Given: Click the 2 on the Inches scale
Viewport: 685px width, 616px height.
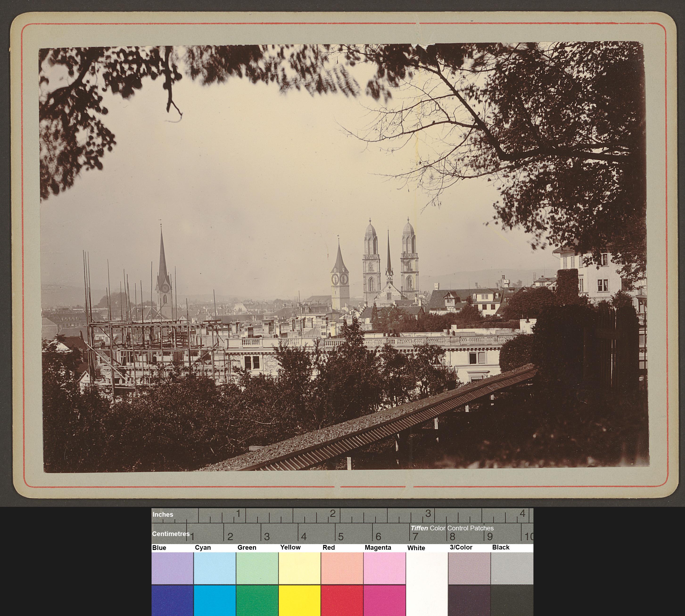Looking at the screenshot, I should (333, 514).
